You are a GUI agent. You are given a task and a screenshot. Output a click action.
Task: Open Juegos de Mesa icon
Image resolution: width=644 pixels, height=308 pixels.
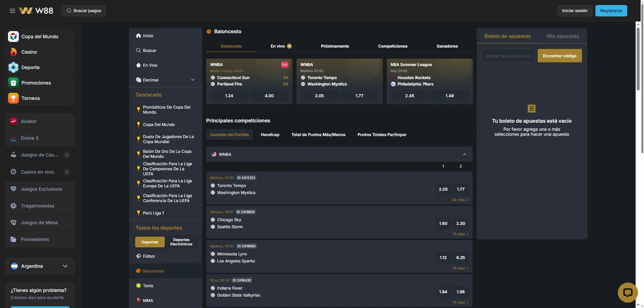point(13,223)
